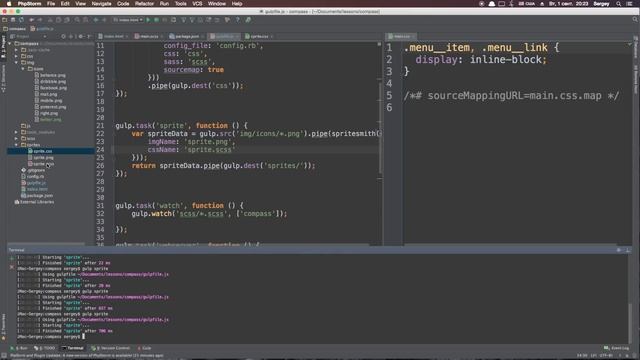The image size is (640, 360).
Task: Click the green Run button icon
Action: 149,20
